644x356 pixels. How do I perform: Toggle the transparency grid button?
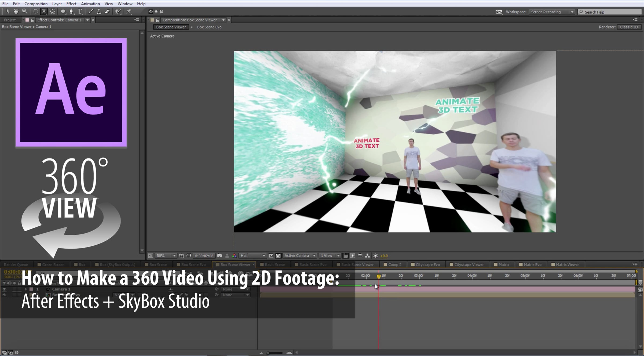278,256
